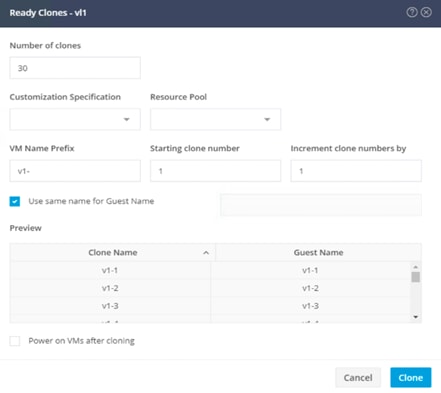Click the VM Name Prefix field
Screen dimensions: 441x393
(75, 171)
